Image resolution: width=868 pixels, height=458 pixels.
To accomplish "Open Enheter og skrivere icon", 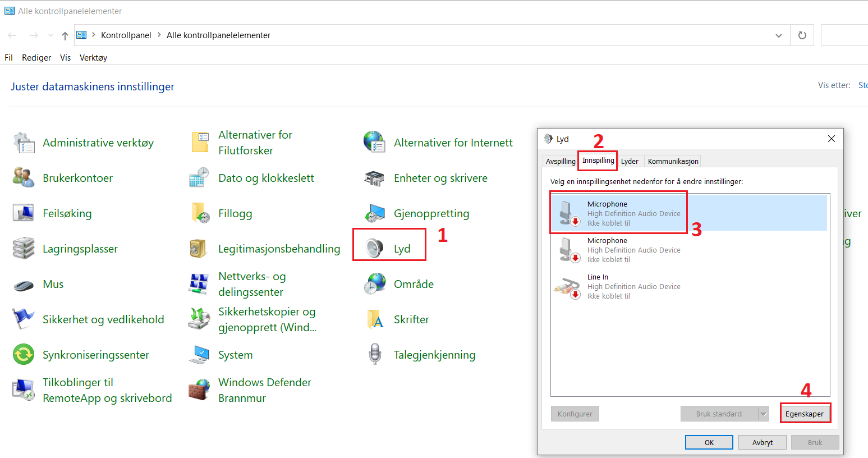I will pyautogui.click(x=374, y=178).
